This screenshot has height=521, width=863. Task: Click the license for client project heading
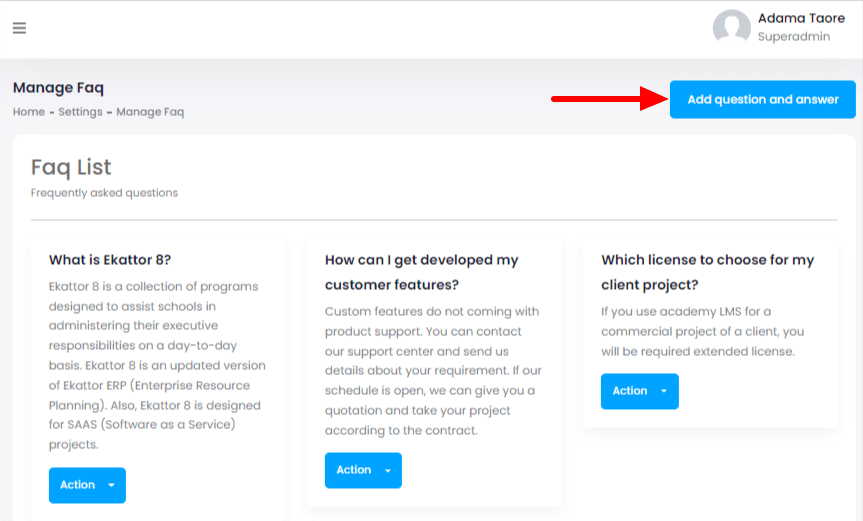707,272
